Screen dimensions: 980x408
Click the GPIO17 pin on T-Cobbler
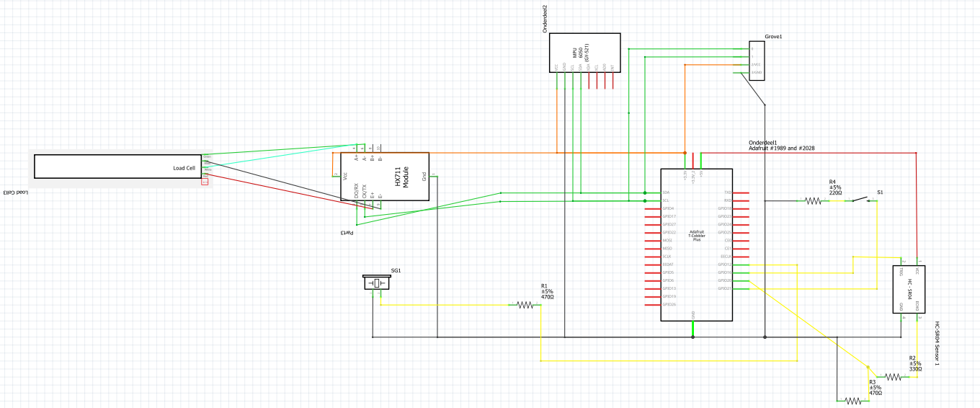click(653, 216)
